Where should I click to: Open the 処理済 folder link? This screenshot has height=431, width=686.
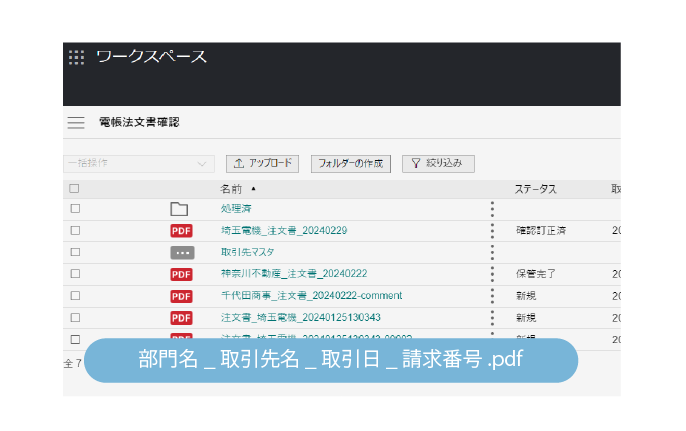coord(236,209)
